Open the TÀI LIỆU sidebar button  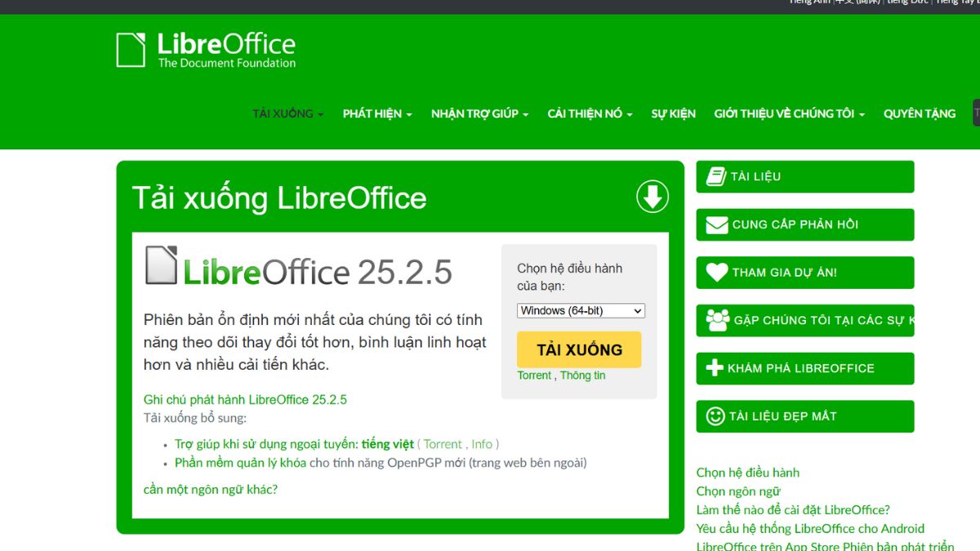[805, 176]
